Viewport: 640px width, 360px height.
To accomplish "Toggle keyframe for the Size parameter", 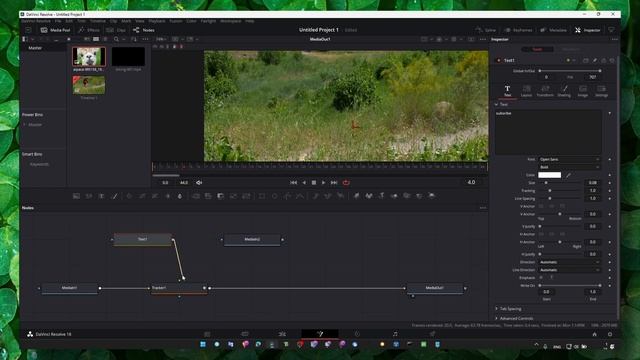I will (610, 183).
